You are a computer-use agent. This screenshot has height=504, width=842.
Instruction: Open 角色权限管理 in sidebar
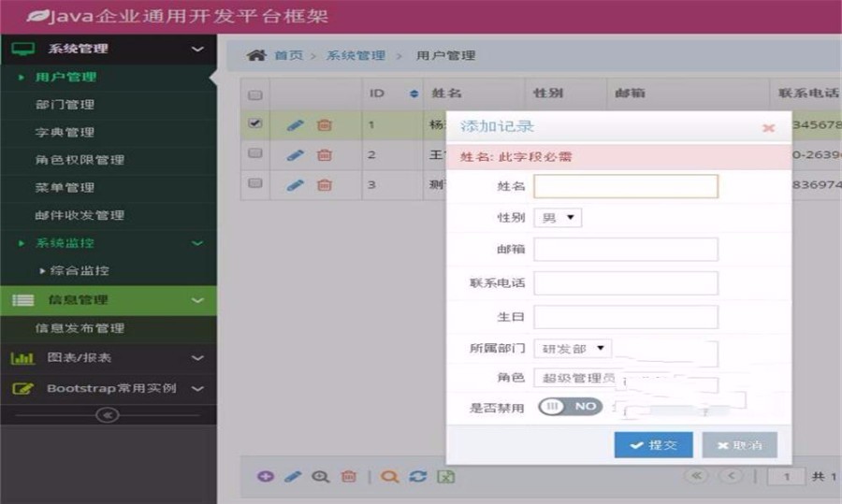80,159
